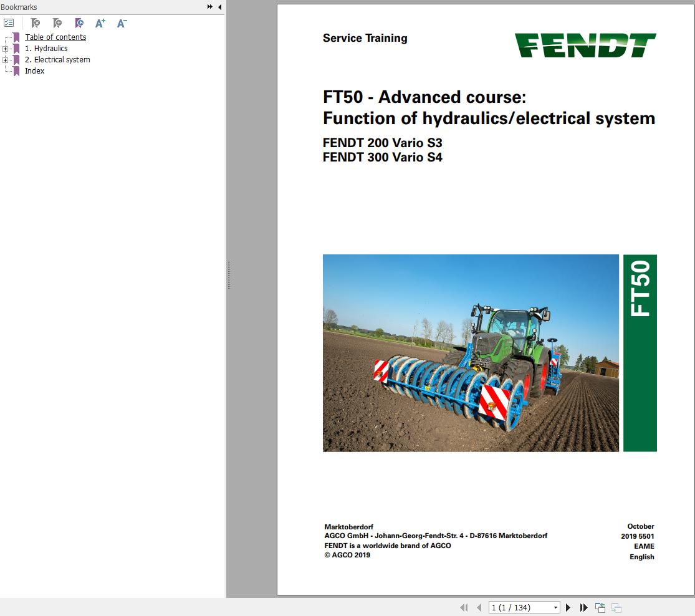The height and width of the screenshot is (616, 695).
Task: Click 'FENDT 300 Vario S4' text
Action: [383, 157]
